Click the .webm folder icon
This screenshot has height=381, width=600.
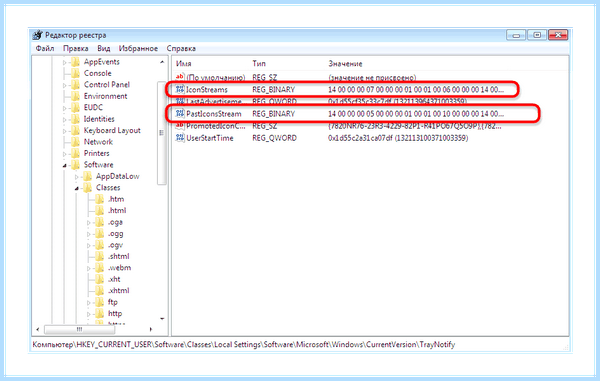pos(99,268)
